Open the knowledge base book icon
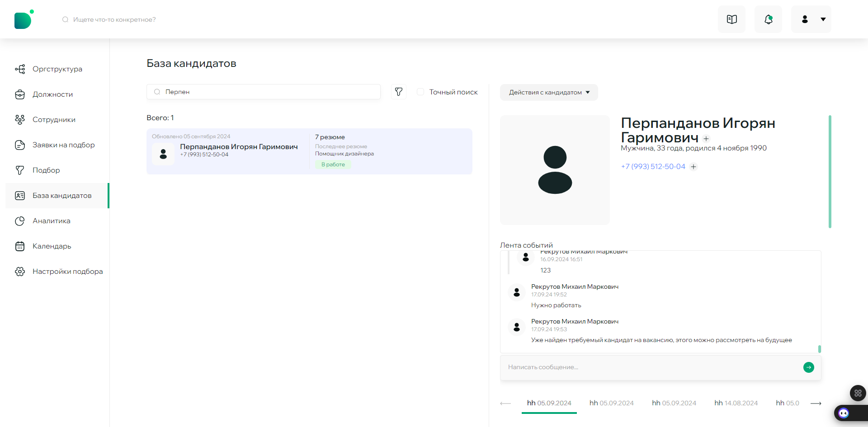This screenshot has height=427, width=868. (731, 19)
